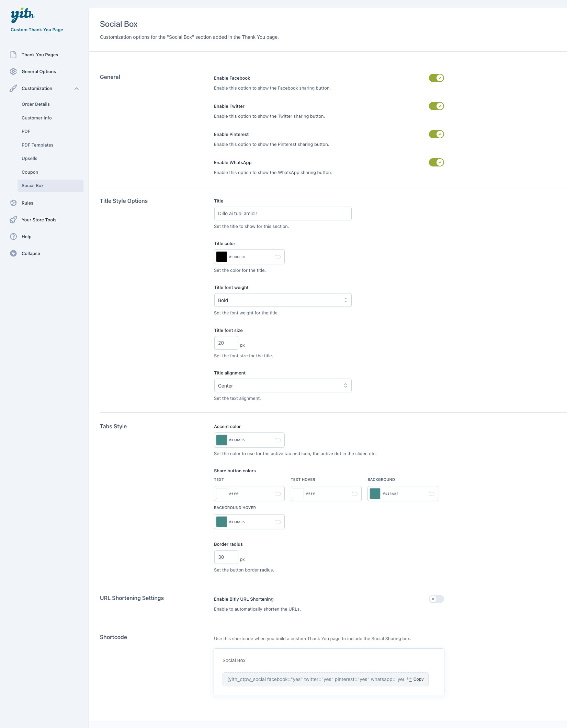Turn off the Enable WhatsApp toggle
The height and width of the screenshot is (728, 567).
click(436, 162)
